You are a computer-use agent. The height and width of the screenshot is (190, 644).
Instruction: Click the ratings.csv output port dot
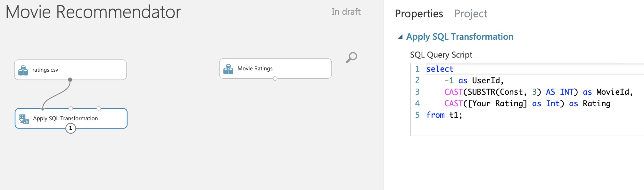click(70, 80)
